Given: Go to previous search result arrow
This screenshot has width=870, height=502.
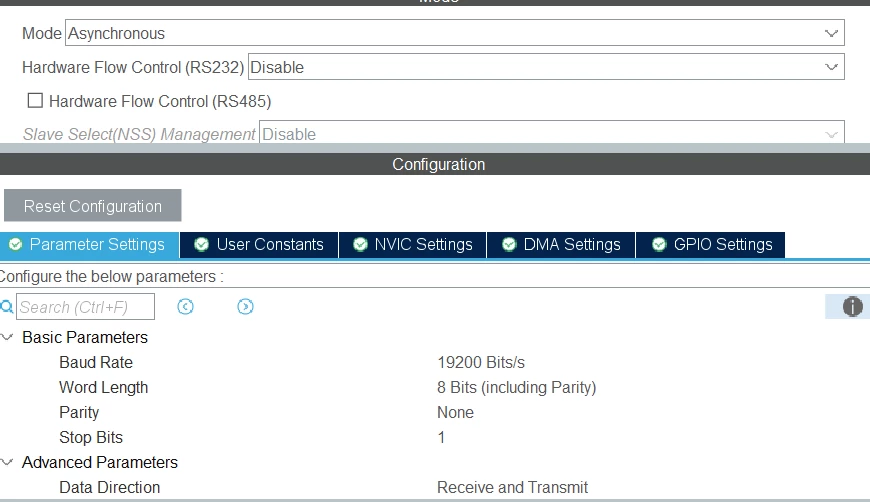Looking at the screenshot, I should [185, 307].
